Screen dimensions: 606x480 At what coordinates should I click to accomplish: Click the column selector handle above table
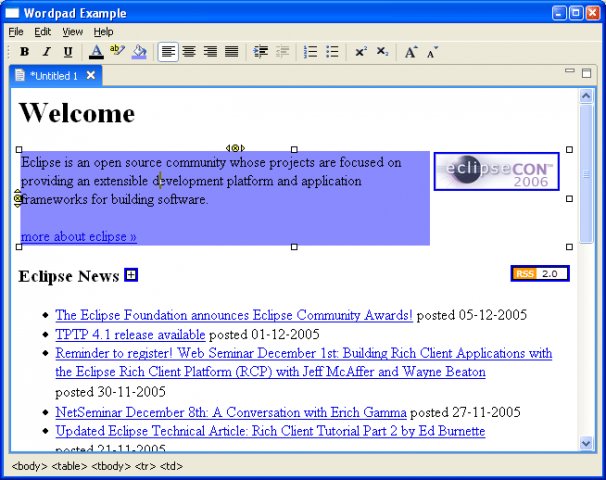click(x=235, y=148)
